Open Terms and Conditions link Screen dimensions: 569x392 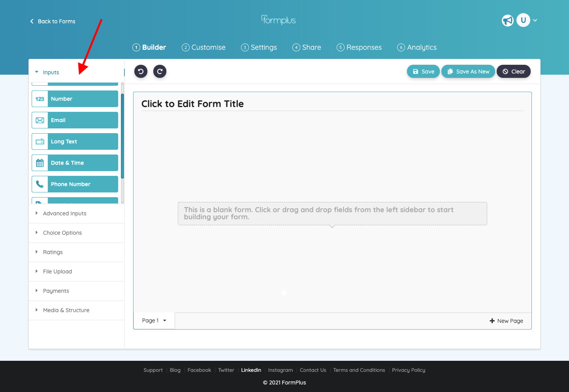pos(359,370)
